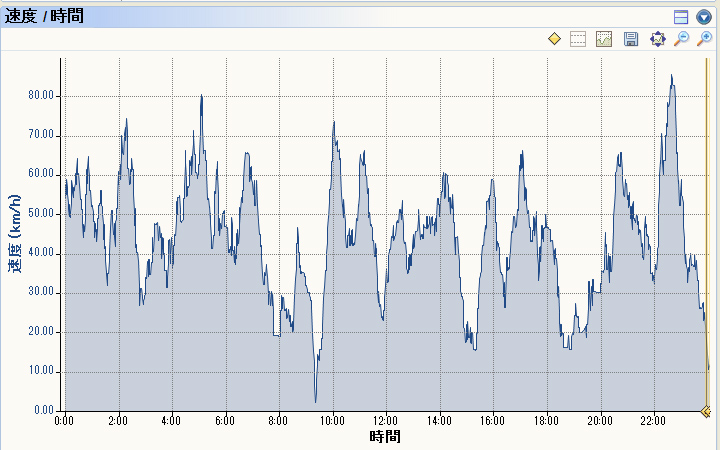The width and height of the screenshot is (720, 450).
Task: Click the 18:00 time axis label
Action: 546,421
